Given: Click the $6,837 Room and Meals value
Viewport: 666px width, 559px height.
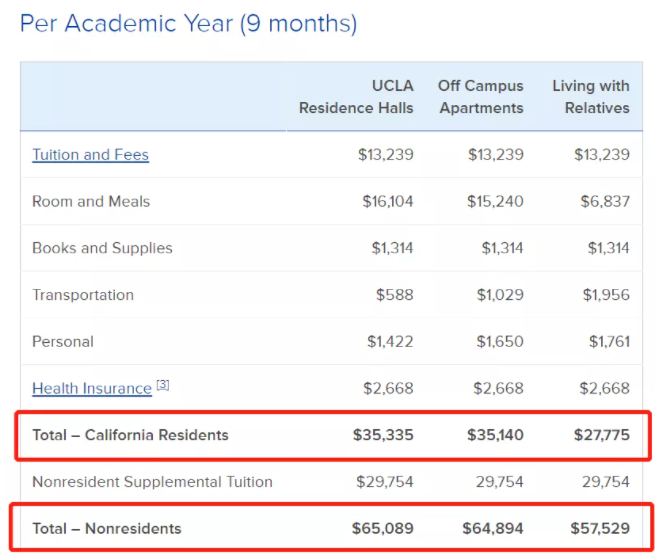Looking at the screenshot, I should coord(605,202).
